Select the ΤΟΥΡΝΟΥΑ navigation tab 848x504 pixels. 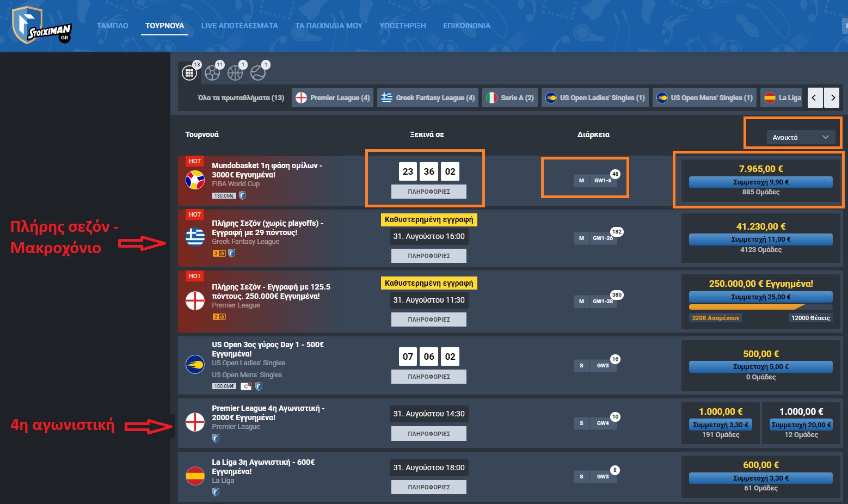click(164, 26)
